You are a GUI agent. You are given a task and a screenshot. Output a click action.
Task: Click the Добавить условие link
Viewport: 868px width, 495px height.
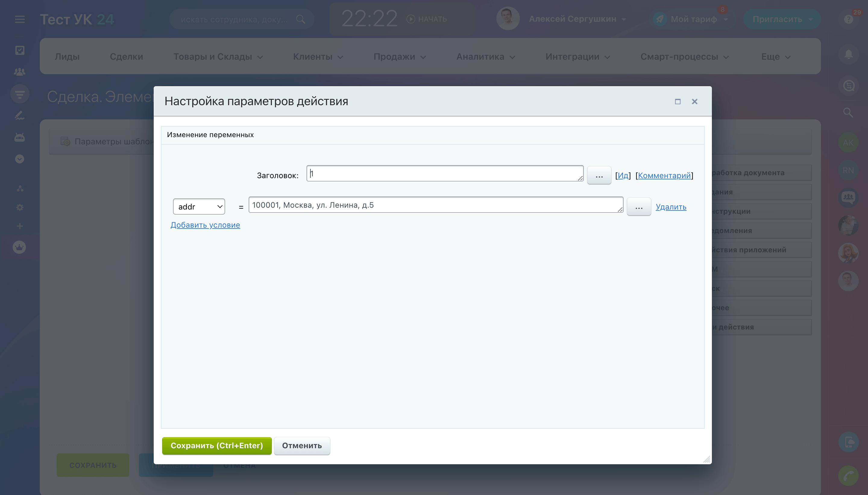pos(205,225)
